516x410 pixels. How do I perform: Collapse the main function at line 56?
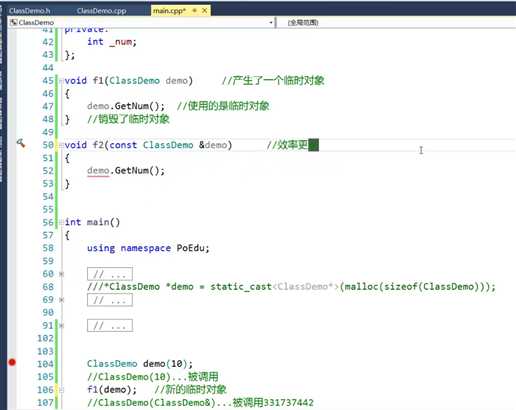(61, 222)
